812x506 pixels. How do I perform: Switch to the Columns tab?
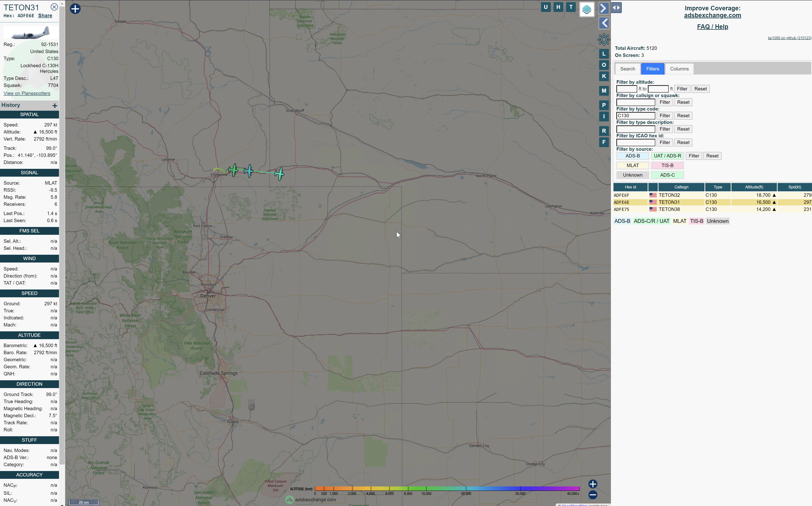coord(679,69)
